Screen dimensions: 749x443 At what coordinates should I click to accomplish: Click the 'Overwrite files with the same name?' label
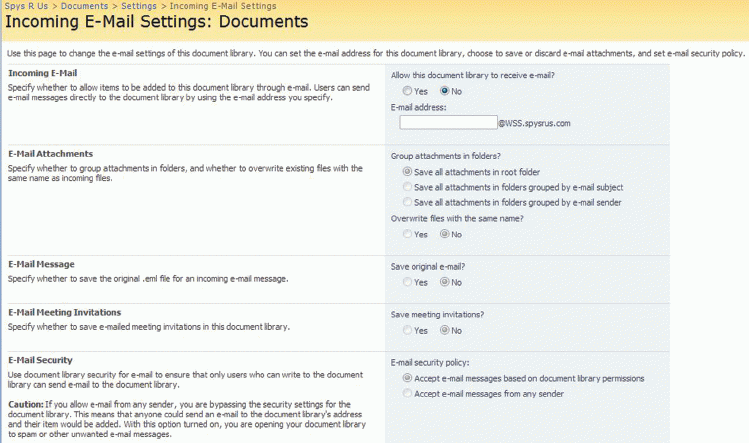457,219
